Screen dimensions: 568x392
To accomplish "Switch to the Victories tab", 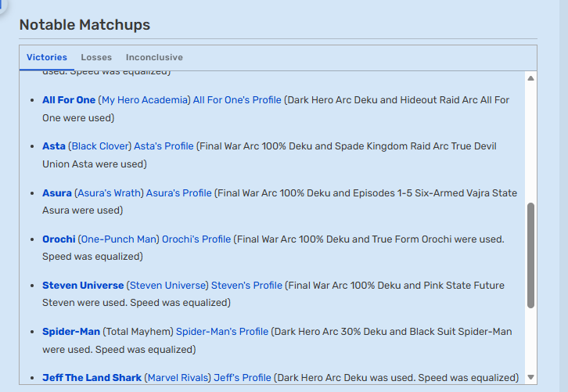I will [47, 57].
